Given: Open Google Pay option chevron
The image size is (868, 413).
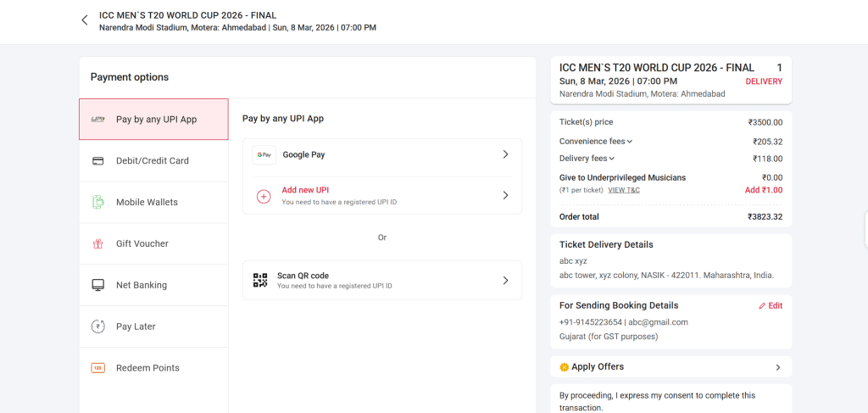Looking at the screenshot, I should 505,154.
